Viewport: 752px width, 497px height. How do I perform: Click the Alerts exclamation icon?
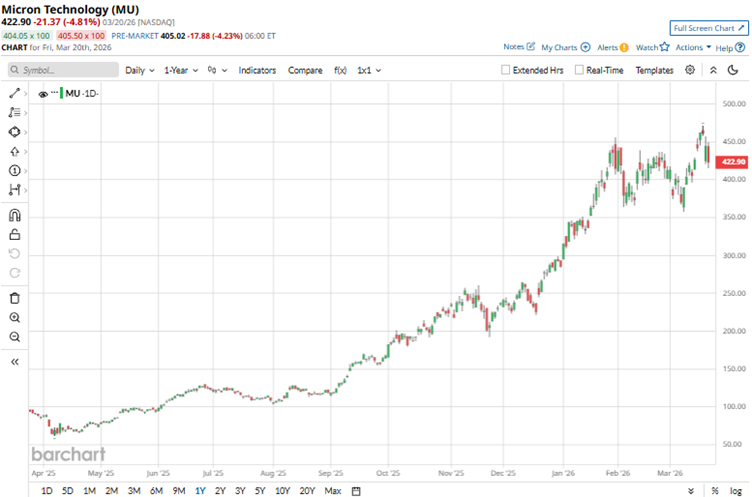[x=624, y=47]
